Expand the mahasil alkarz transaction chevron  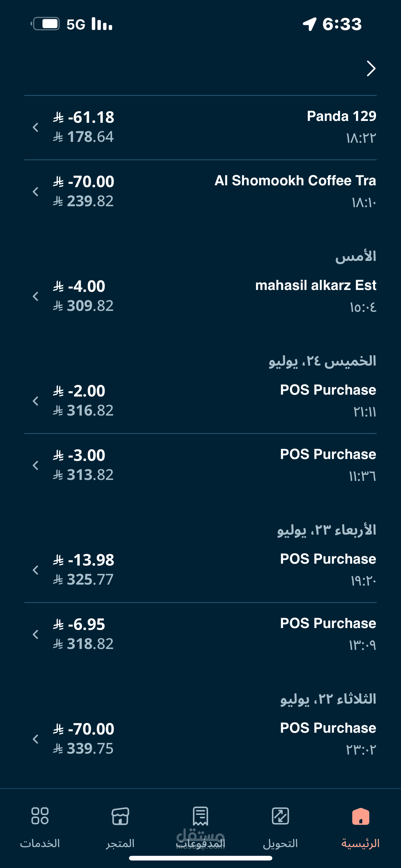pos(36,297)
